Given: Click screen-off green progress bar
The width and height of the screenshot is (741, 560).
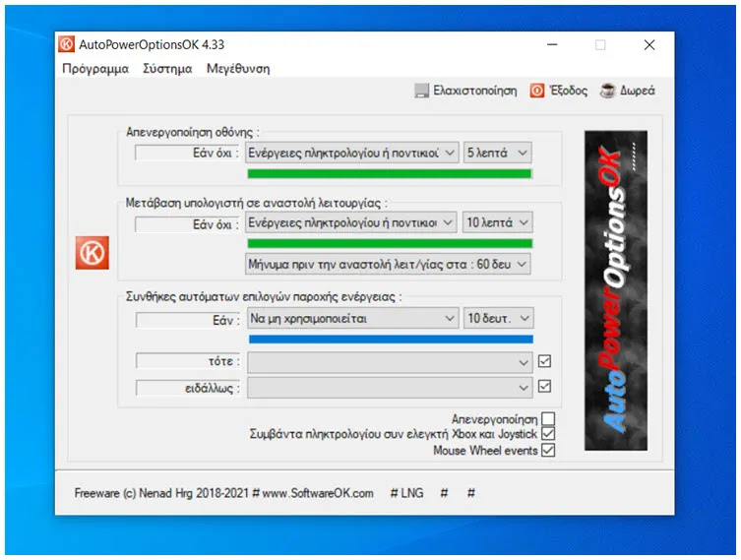Looking at the screenshot, I should tap(390, 174).
